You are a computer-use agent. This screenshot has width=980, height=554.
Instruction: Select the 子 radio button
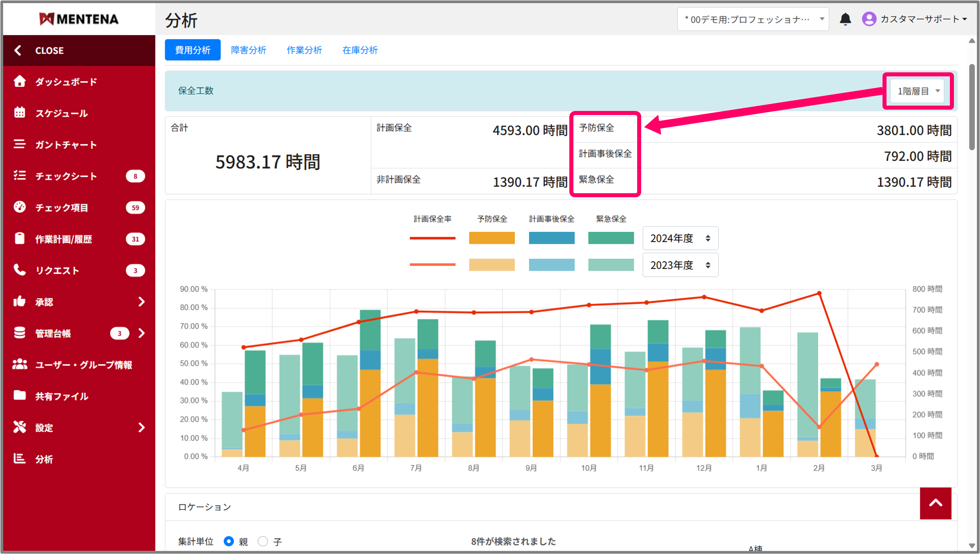263,541
